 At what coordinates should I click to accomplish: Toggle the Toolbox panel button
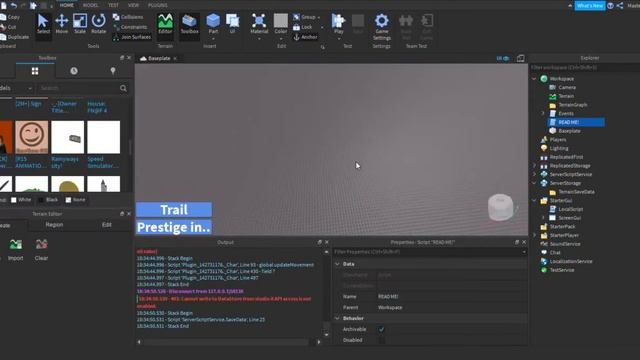[189, 24]
